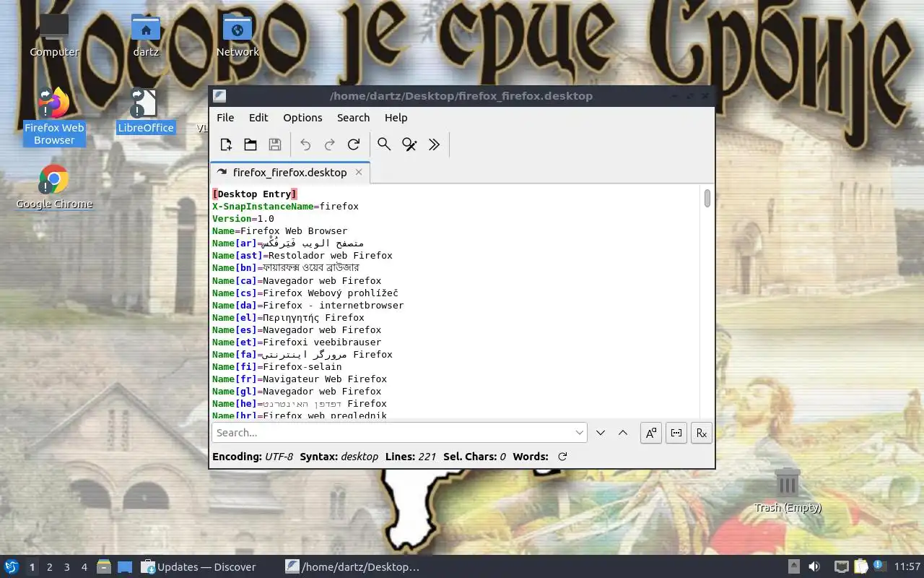Click the Show Desktop taskbar icon

[x=125, y=567]
